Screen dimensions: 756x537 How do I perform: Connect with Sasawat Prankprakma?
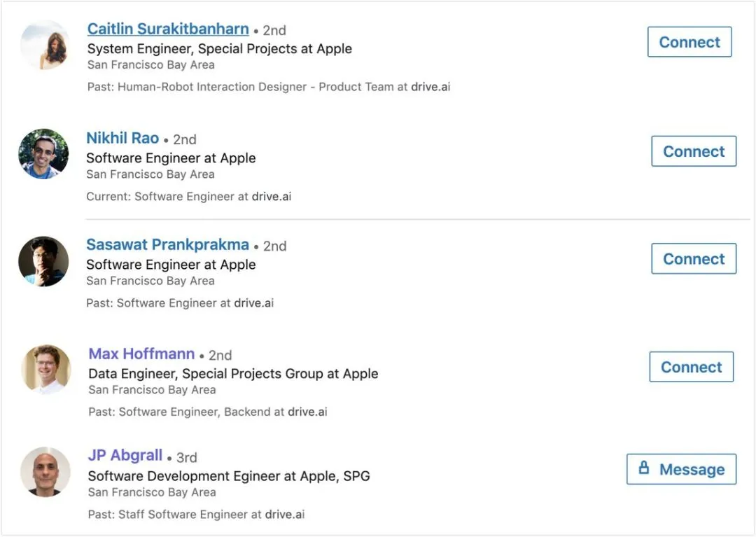[x=694, y=259]
